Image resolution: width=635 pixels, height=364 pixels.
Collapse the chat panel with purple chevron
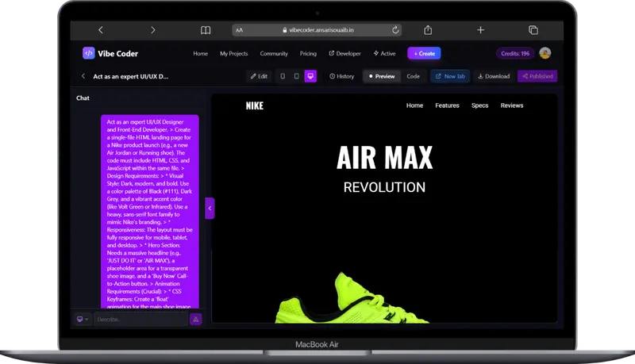(210, 209)
